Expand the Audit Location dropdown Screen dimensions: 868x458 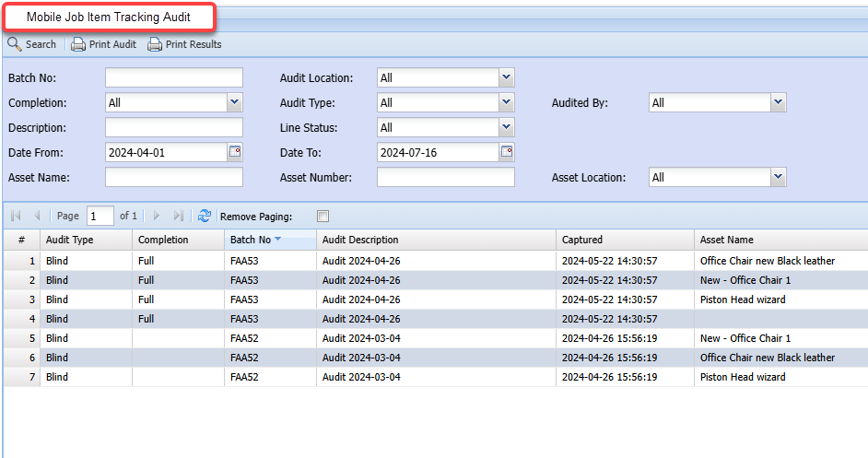506,78
